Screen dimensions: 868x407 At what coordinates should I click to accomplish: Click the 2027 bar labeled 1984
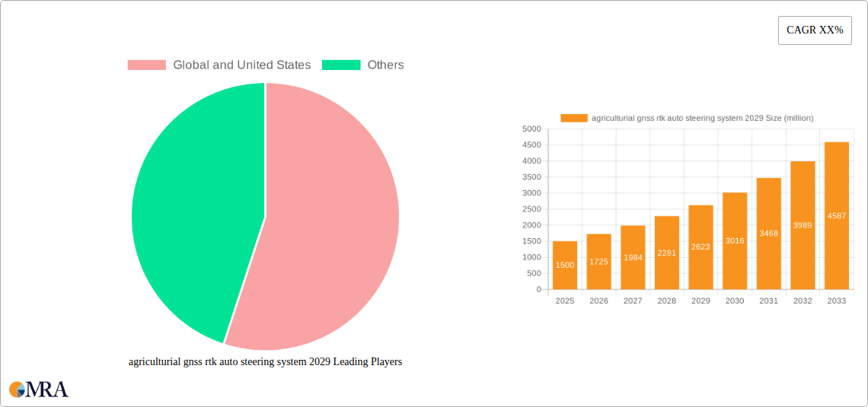tap(633, 258)
